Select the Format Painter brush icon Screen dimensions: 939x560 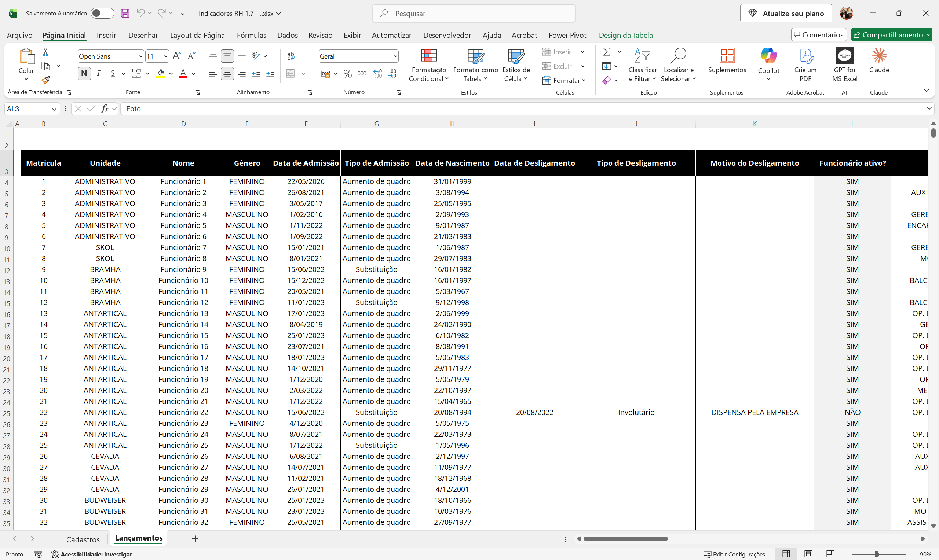45,80
